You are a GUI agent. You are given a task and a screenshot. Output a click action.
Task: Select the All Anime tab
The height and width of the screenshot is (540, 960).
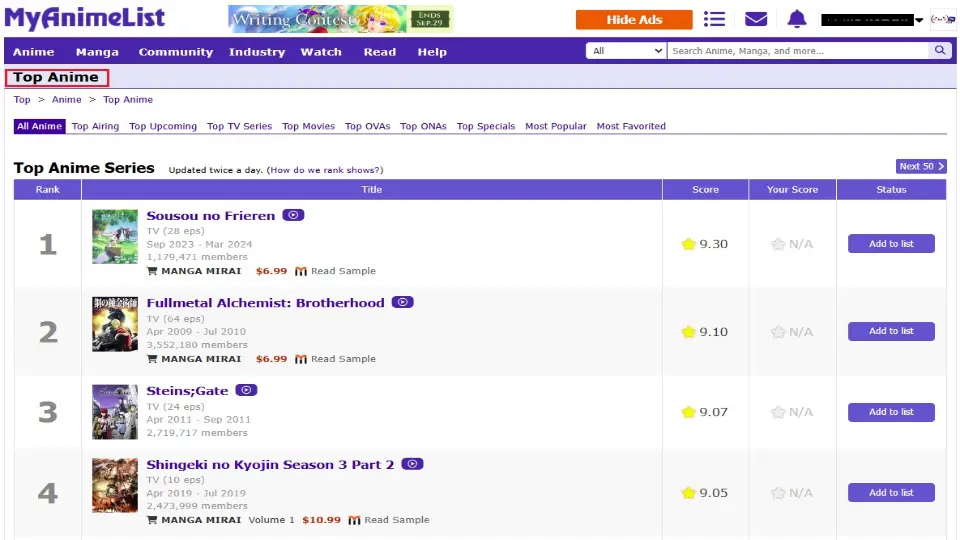pyautogui.click(x=39, y=126)
